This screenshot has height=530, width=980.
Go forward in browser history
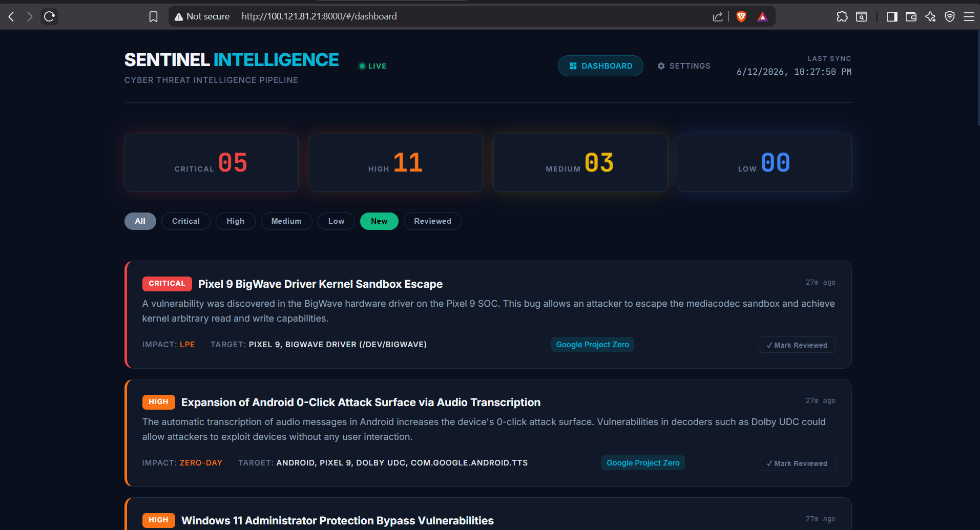click(30, 16)
